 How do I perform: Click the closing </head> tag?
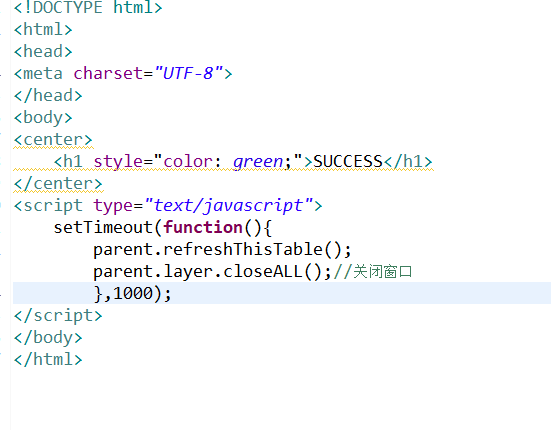click(x=48, y=96)
